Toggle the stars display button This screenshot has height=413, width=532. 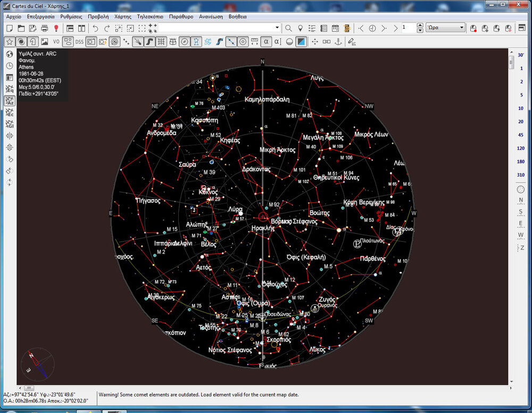[9, 42]
